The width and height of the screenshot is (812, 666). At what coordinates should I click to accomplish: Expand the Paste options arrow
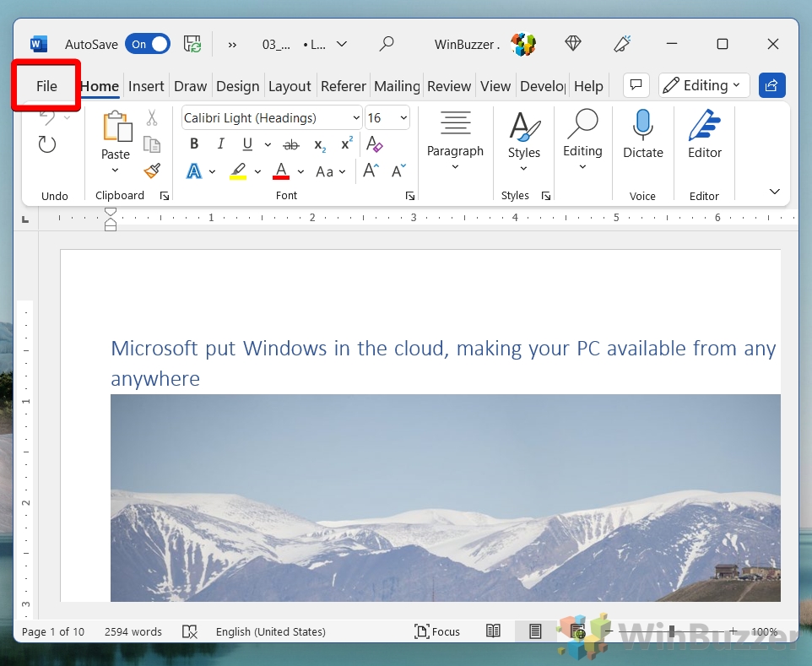click(115, 170)
